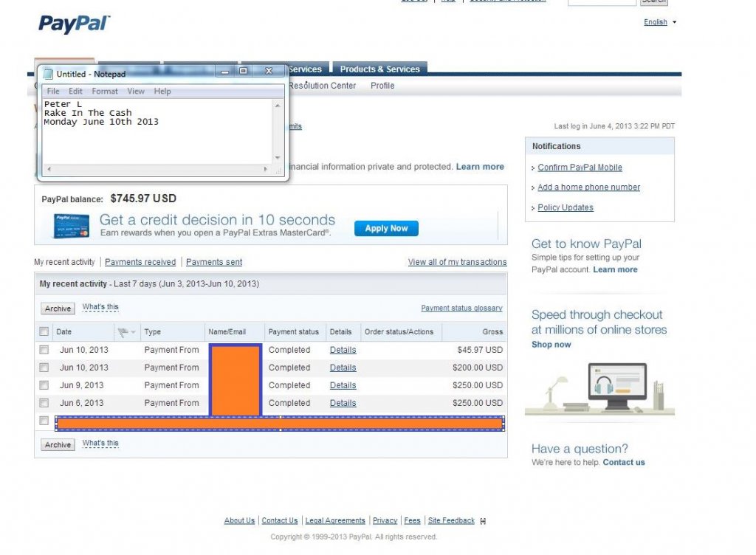Open Notepad File menu
Image resolution: width=756 pixels, height=555 pixels.
click(x=53, y=91)
